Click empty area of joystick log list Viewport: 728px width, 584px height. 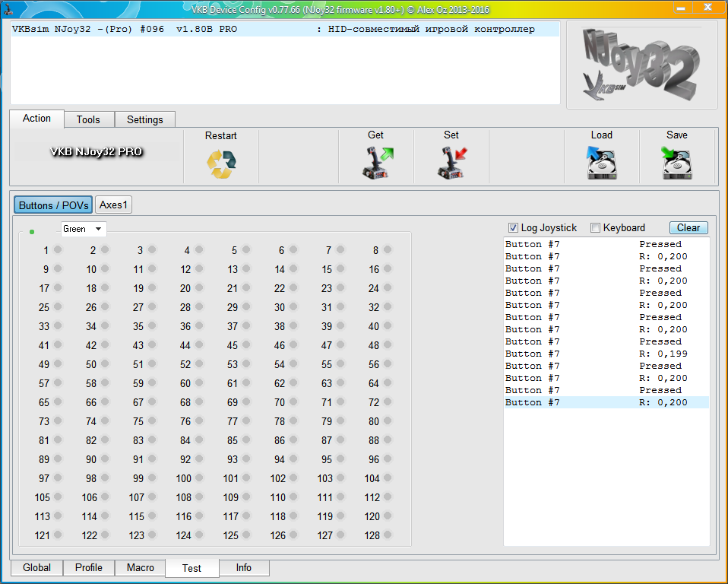(606, 476)
